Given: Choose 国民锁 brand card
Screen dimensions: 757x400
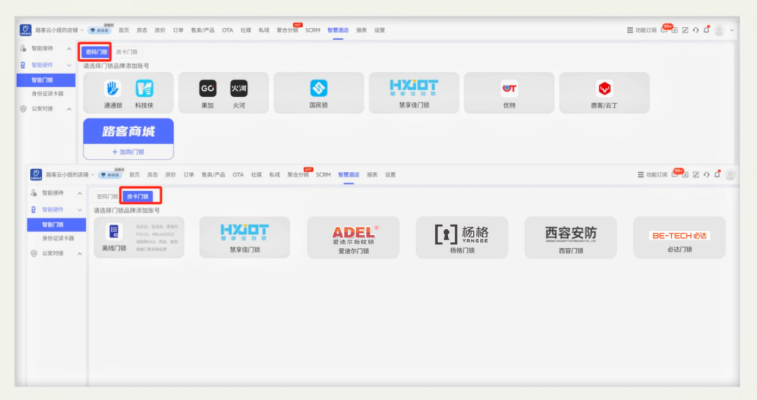Looking at the screenshot, I should (319, 93).
